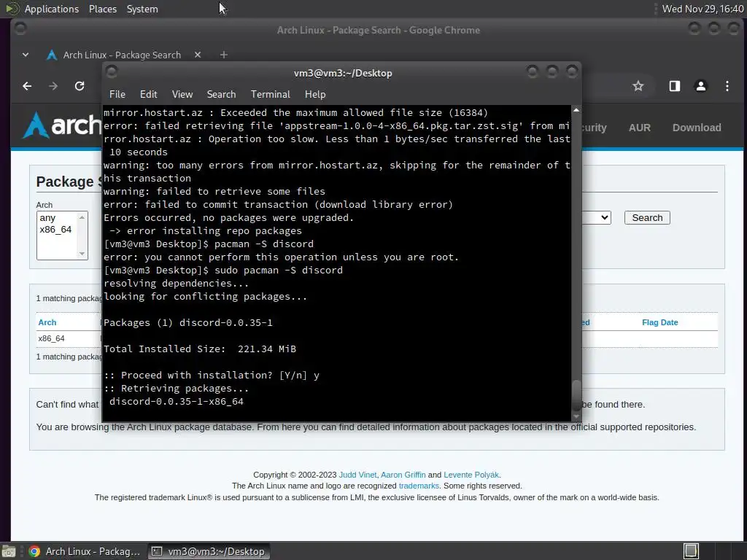The height and width of the screenshot is (560, 747).
Task: Open Aaron Griffin link
Action: click(x=403, y=475)
